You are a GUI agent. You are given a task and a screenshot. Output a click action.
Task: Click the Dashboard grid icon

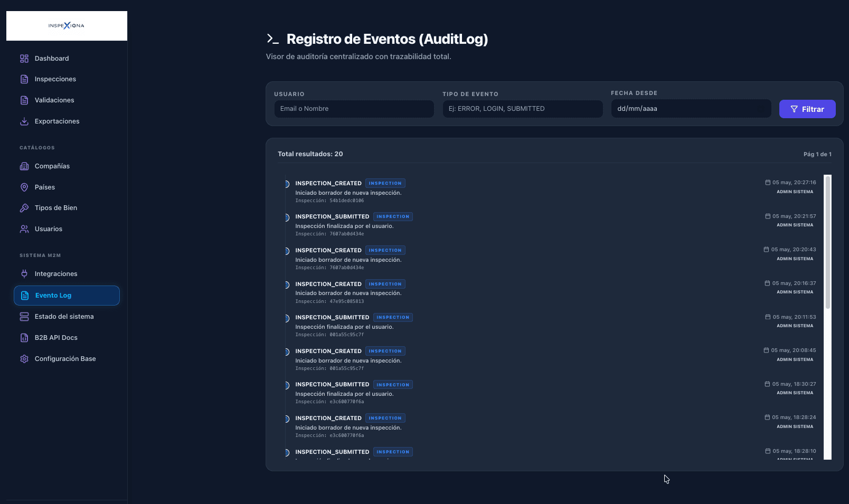(x=24, y=59)
